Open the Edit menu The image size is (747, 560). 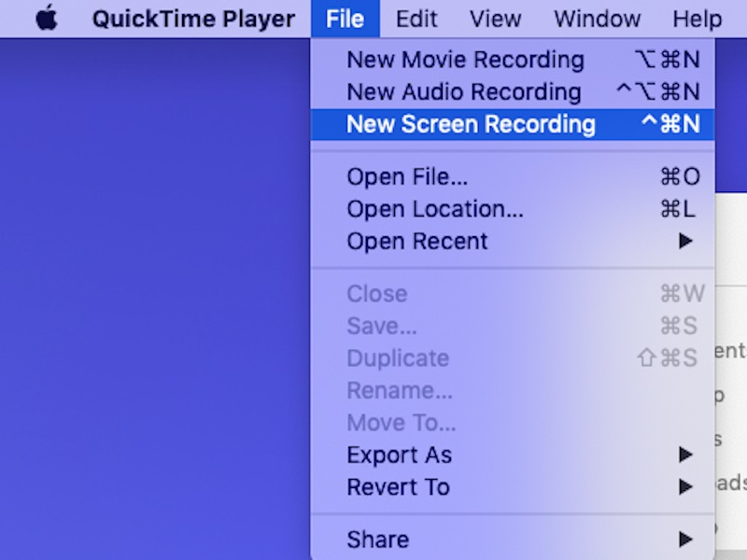click(x=416, y=19)
